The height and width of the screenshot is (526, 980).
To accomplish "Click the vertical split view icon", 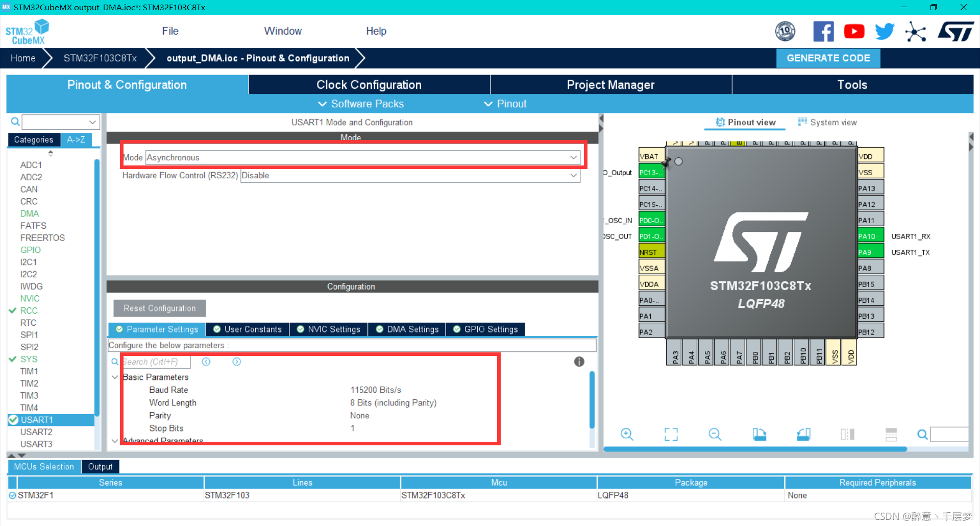I will 847,435.
